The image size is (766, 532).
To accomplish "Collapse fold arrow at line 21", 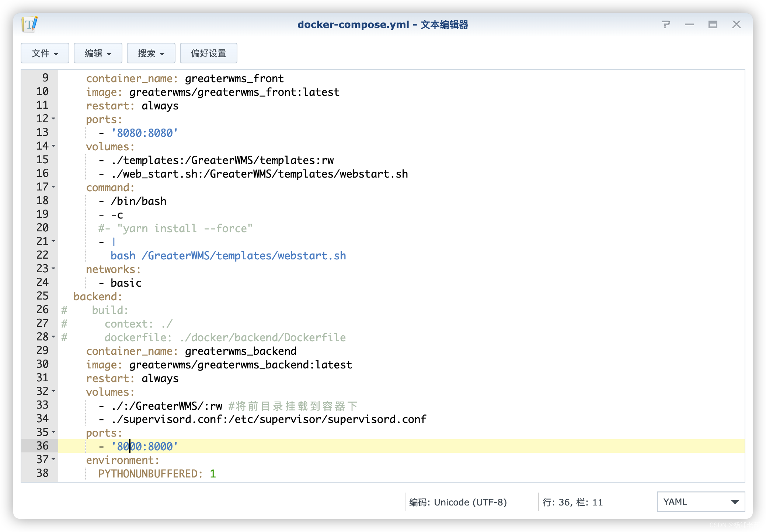I will click(x=54, y=241).
